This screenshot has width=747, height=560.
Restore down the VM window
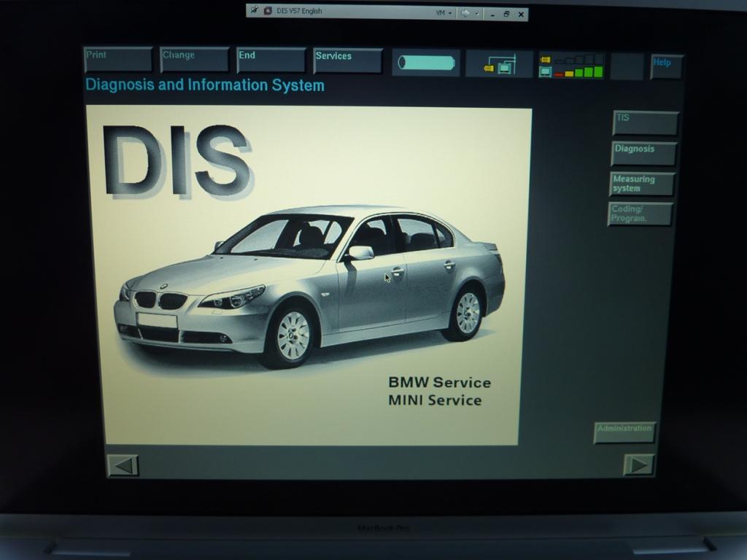(506, 15)
